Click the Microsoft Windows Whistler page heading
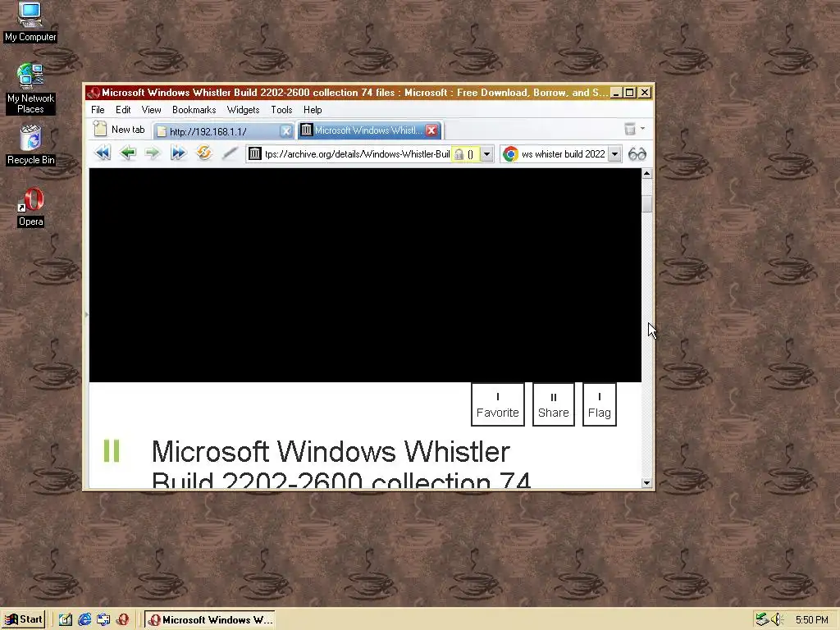Screen dimensions: 840x630 (341, 464)
